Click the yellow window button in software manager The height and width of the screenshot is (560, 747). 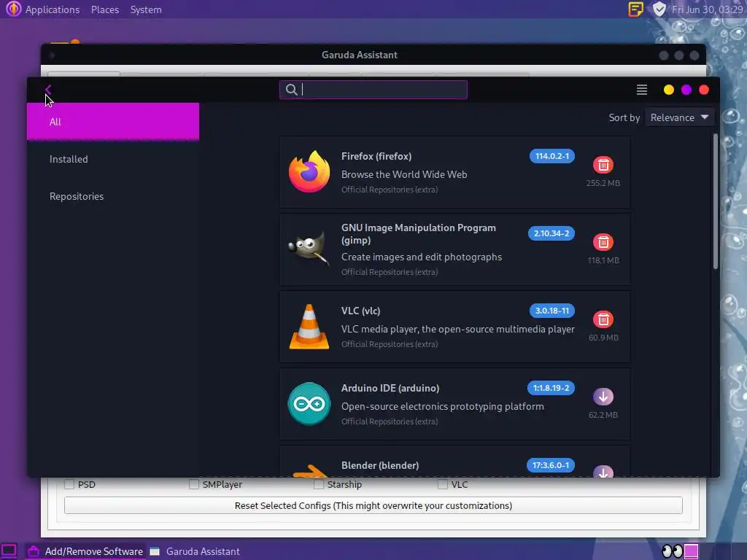[669, 90]
